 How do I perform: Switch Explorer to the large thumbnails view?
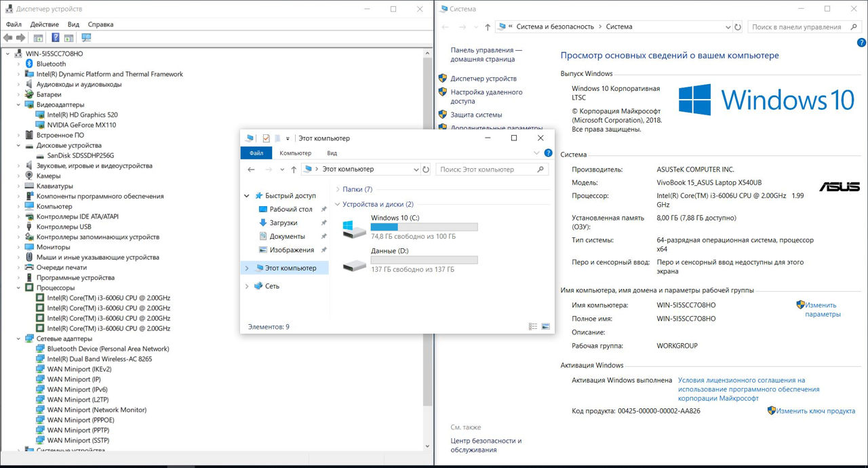545,327
